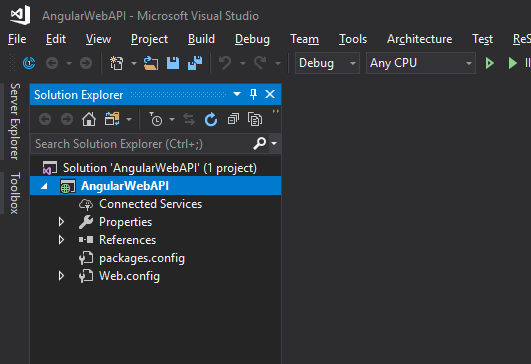The width and height of the screenshot is (531, 364).
Task: Toggle the Solution Explorer pin for auto-hide
Action: click(x=253, y=94)
